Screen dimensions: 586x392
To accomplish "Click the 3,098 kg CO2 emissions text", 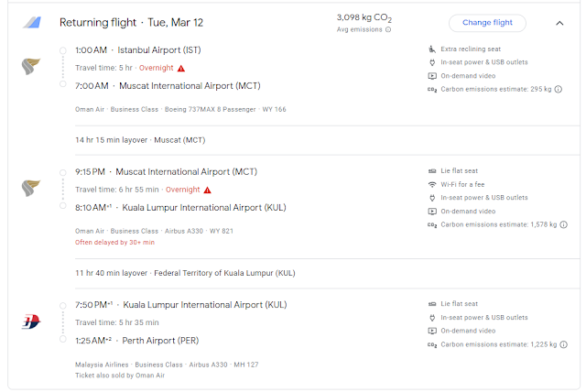I will 364,17.
